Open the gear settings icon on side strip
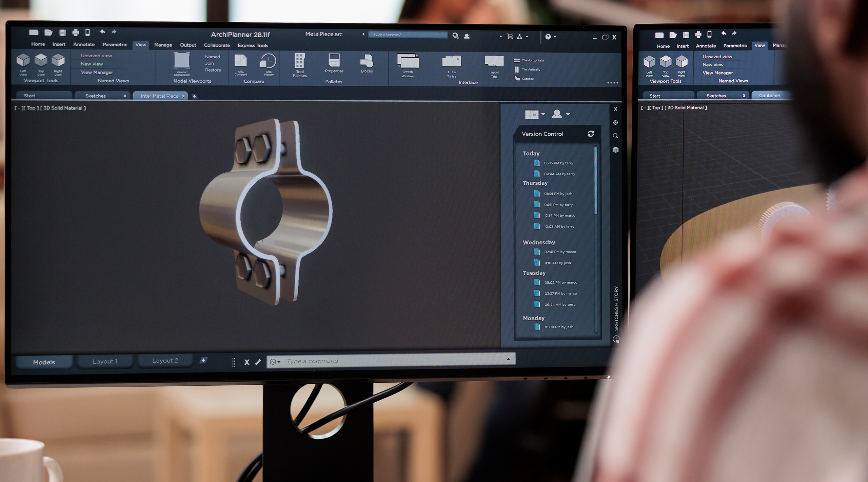 (x=615, y=122)
